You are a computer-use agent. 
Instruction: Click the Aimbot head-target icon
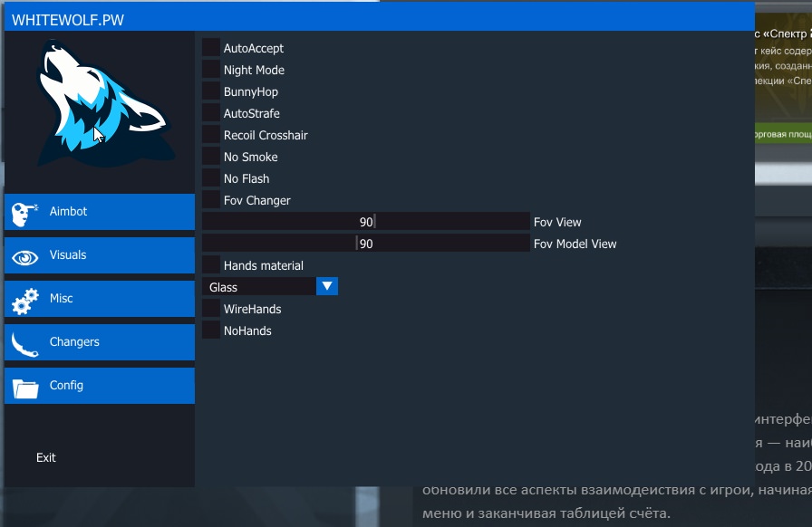click(x=24, y=215)
